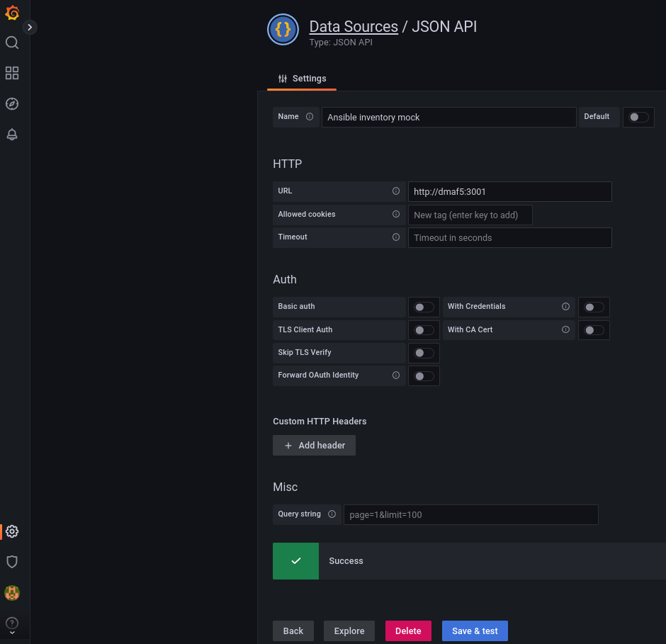
Task: Expand the sidebar with the chevron button
Action: click(30, 27)
